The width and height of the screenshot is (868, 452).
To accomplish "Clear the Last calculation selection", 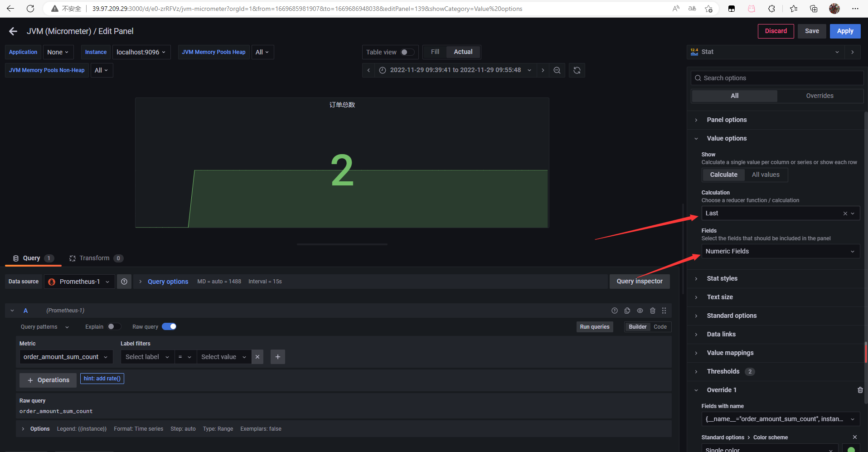I will 845,214.
